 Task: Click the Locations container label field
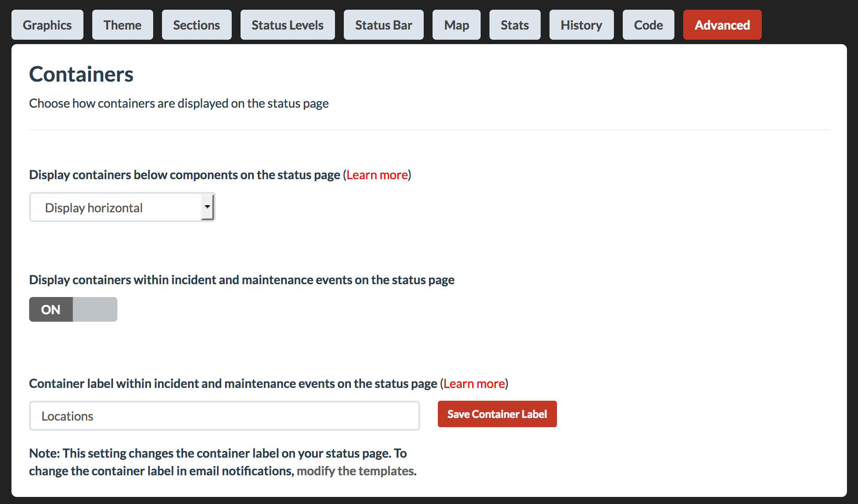pos(224,416)
